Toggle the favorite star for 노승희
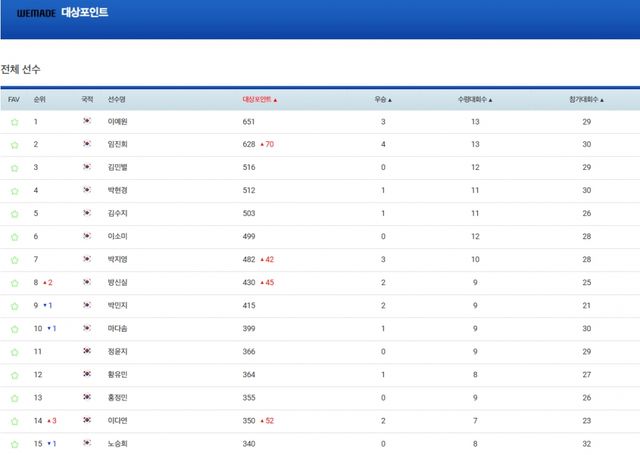Image resolution: width=640 pixels, height=455 pixels. point(14,444)
